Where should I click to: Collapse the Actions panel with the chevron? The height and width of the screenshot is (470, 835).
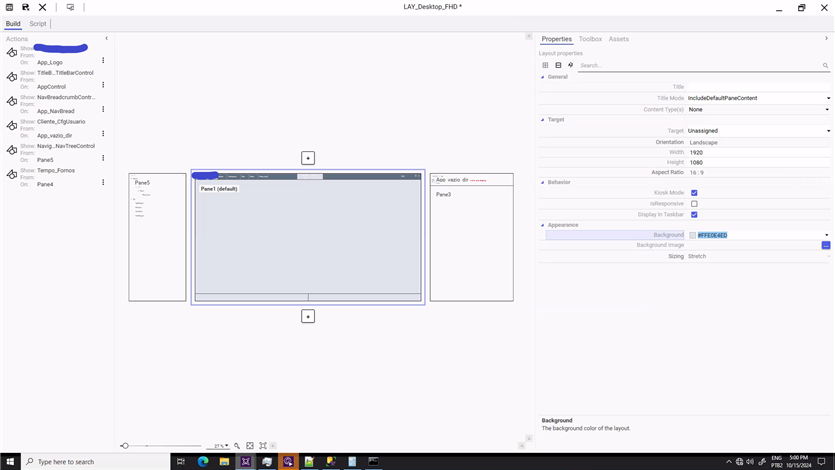click(107, 38)
